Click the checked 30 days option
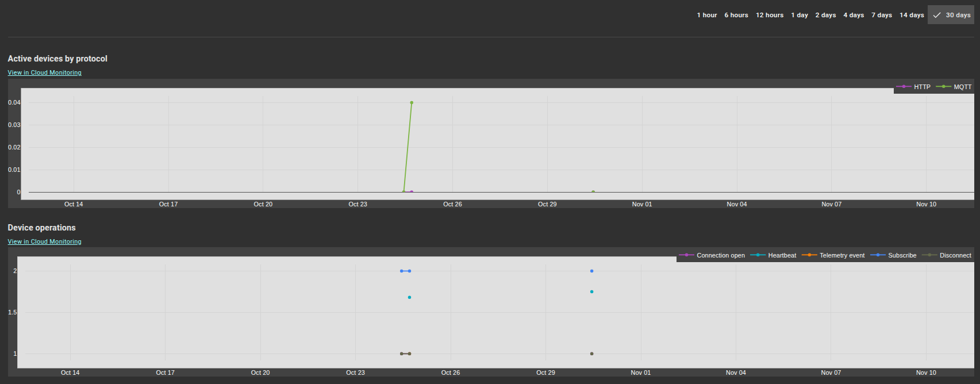The height and width of the screenshot is (384, 980). (951, 15)
